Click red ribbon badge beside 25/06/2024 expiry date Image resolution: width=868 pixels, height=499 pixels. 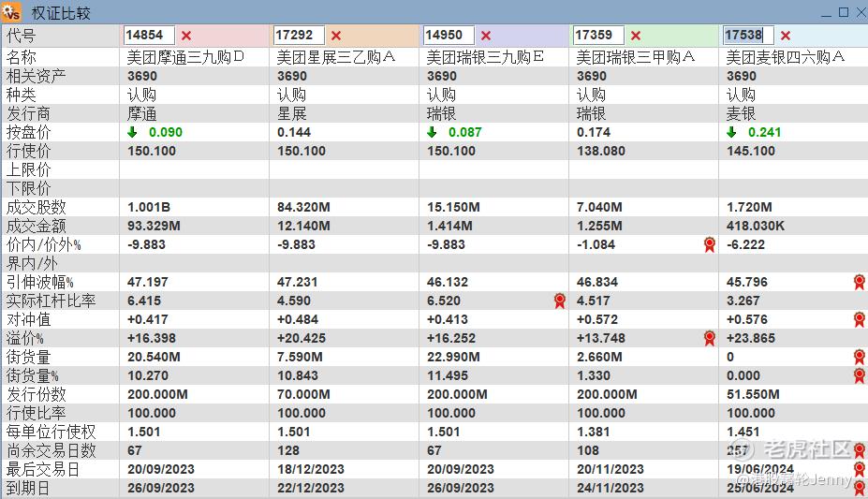tap(860, 489)
